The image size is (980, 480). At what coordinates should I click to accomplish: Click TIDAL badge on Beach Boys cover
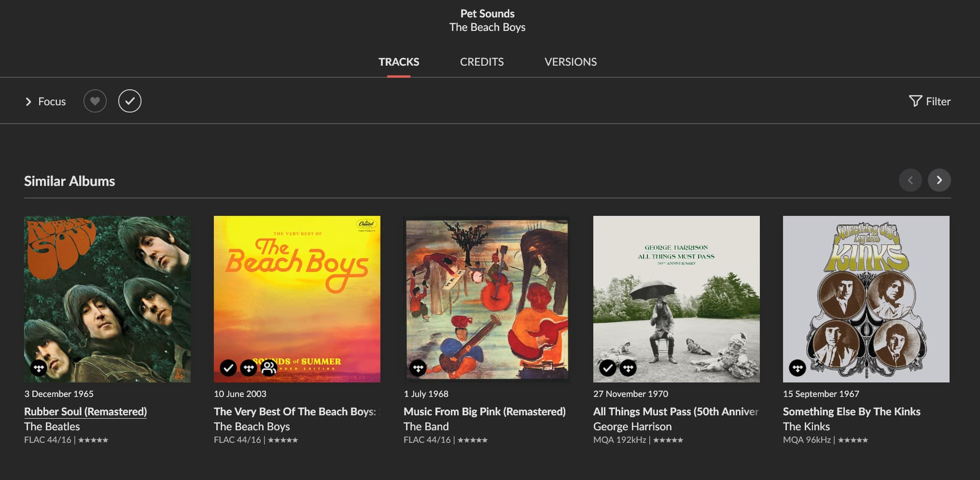[x=249, y=368]
